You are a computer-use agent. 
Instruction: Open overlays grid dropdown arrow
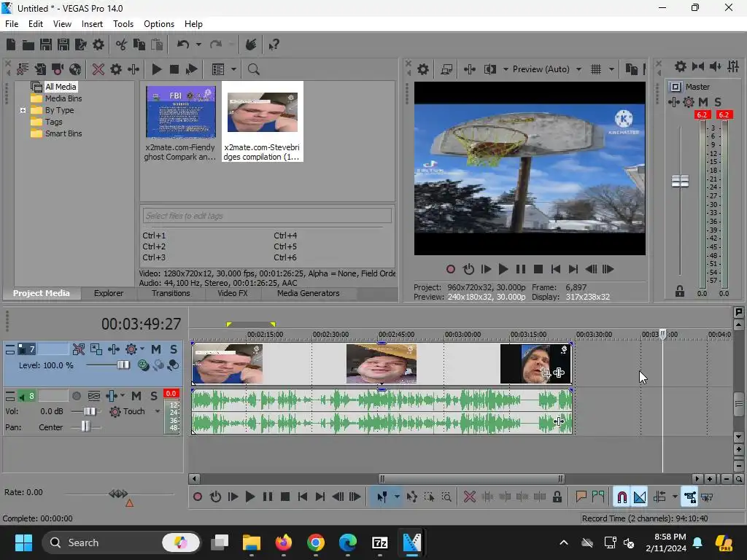(x=611, y=69)
